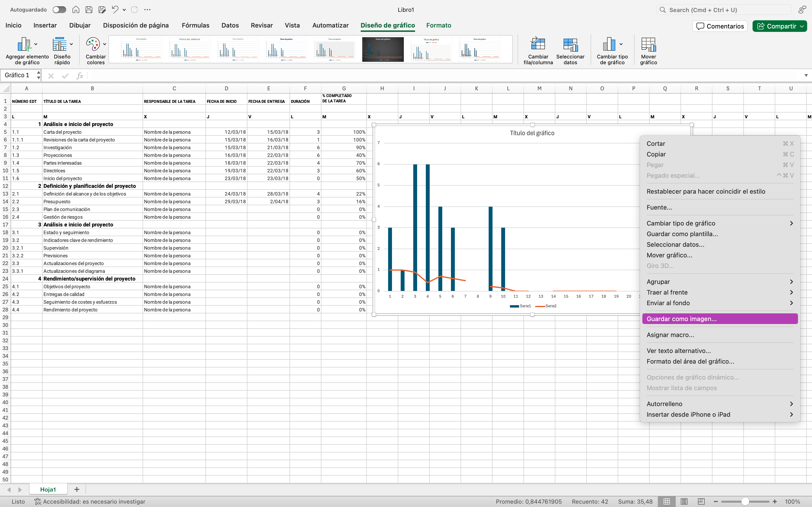Viewport: 812px width, 507px height.
Task: Add a new sheet with the plus button
Action: (x=77, y=489)
